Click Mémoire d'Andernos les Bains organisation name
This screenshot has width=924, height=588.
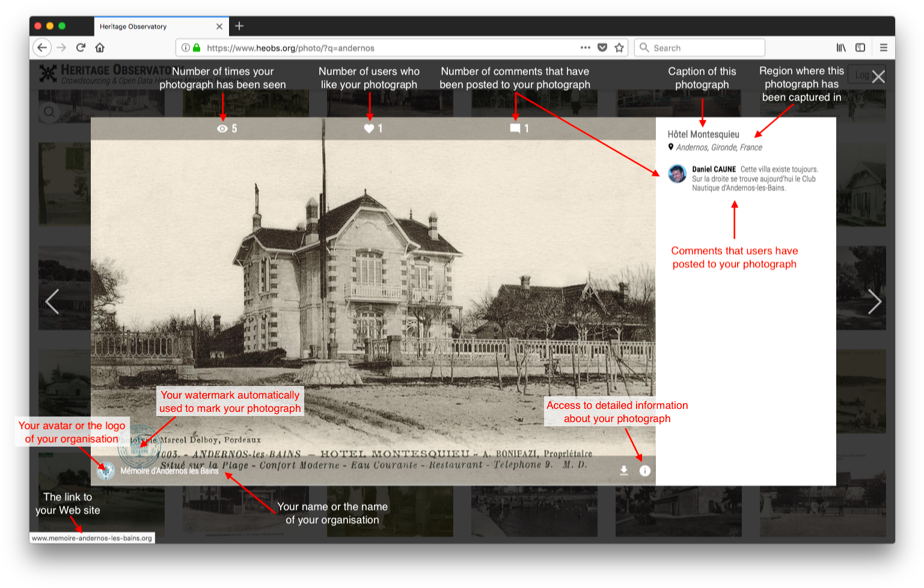[x=170, y=471]
